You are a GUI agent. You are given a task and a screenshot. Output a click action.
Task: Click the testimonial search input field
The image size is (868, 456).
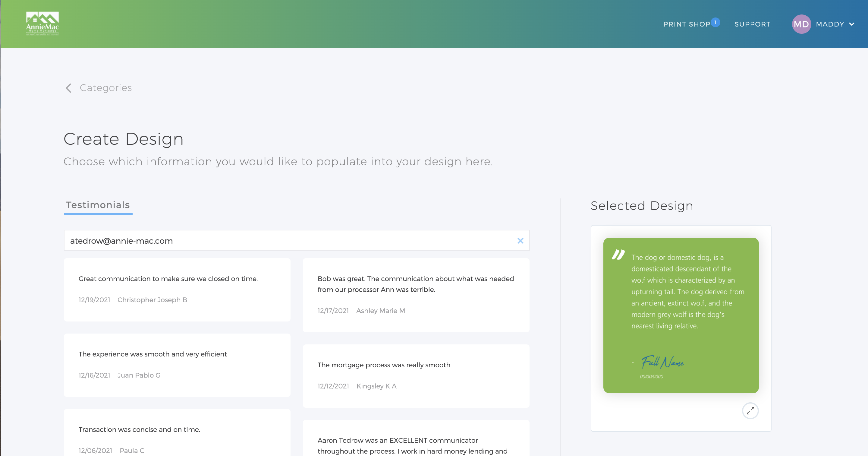(x=290, y=241)
